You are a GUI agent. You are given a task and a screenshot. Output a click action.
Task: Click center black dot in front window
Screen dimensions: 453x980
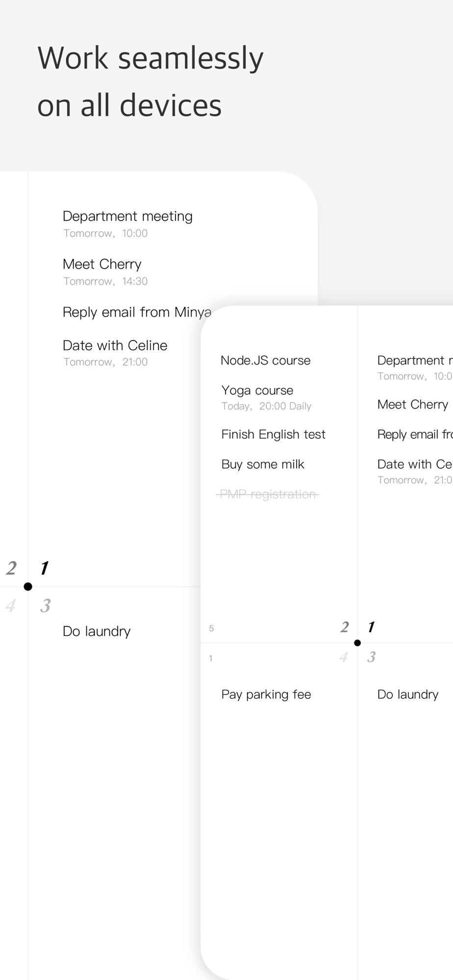[357, 643]
